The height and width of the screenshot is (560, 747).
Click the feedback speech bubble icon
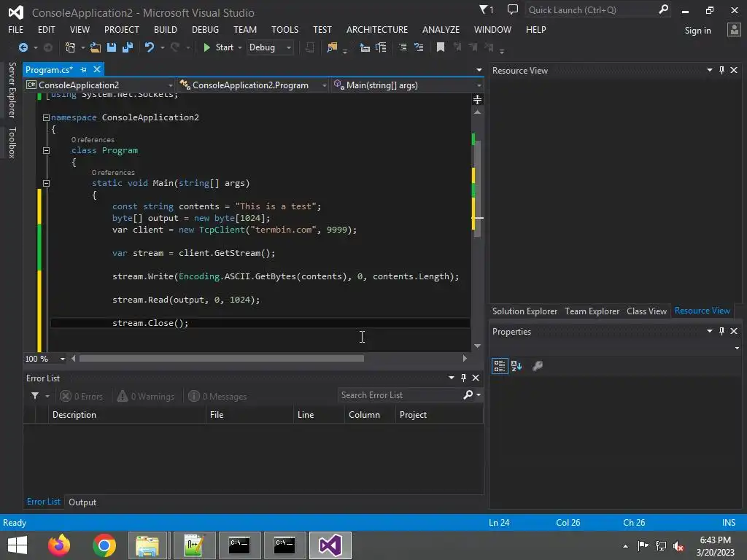(513, 9)
